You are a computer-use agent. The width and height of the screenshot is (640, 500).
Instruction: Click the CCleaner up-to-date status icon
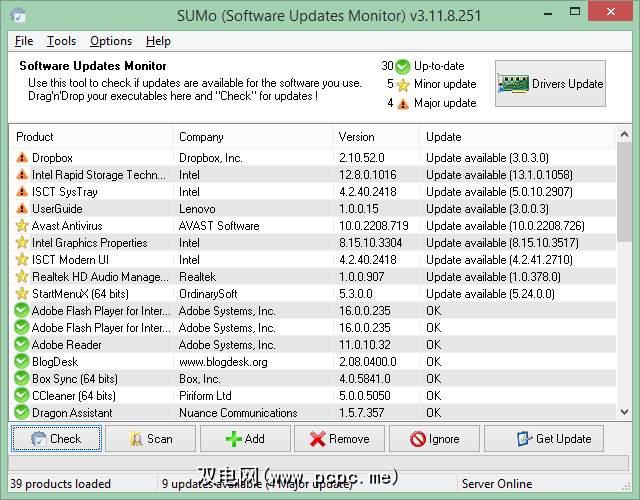22,396
